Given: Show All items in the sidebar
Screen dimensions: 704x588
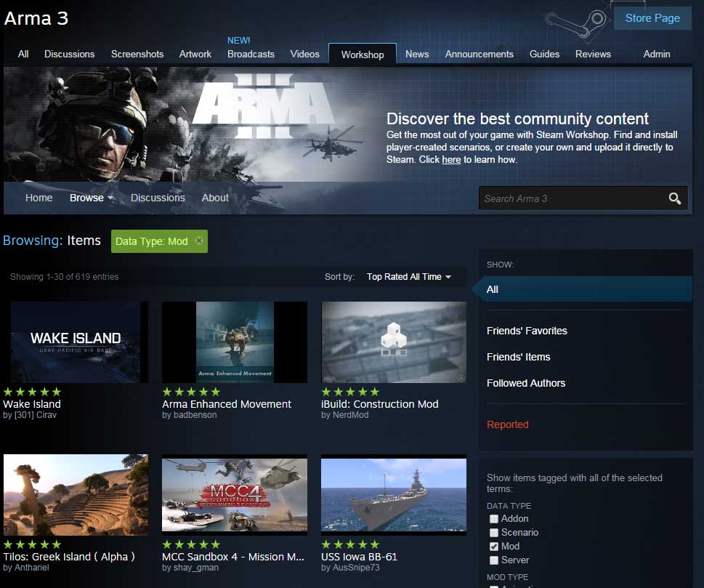Looking at the screenshot, I should 583,289.
